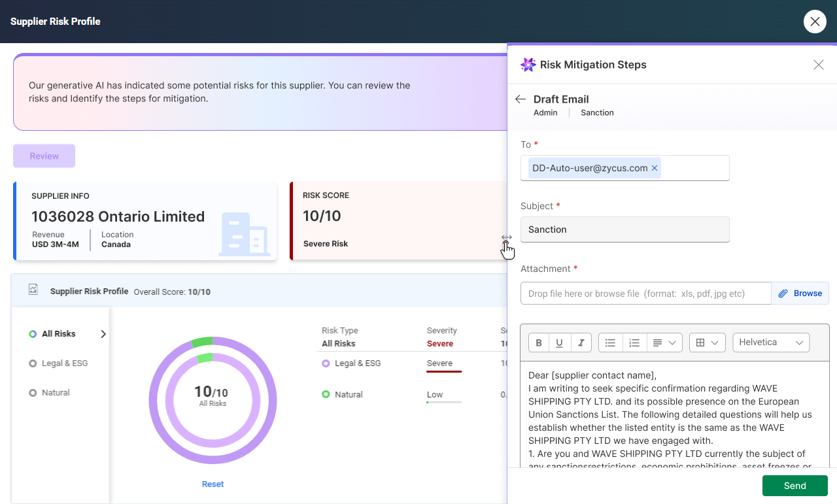This screenshot has height=504, width=837.
Task: Browse for an attachment file
Action: coord(800,294)
